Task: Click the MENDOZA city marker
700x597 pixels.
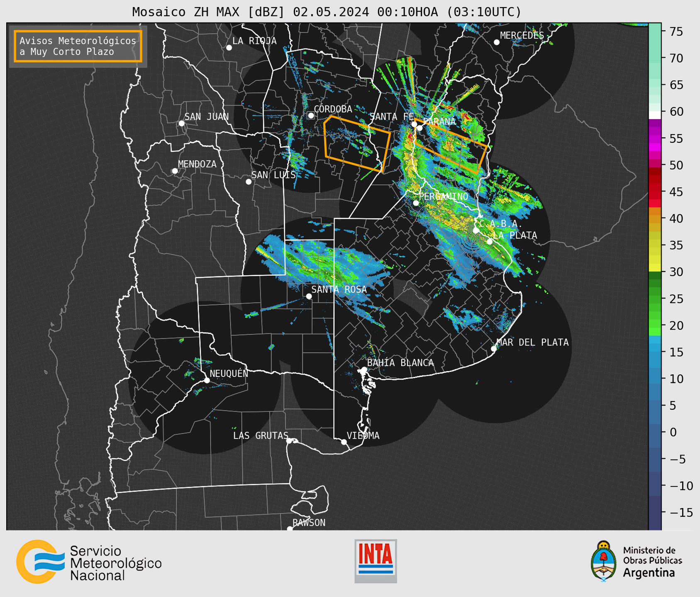Action: pos(175,171)
